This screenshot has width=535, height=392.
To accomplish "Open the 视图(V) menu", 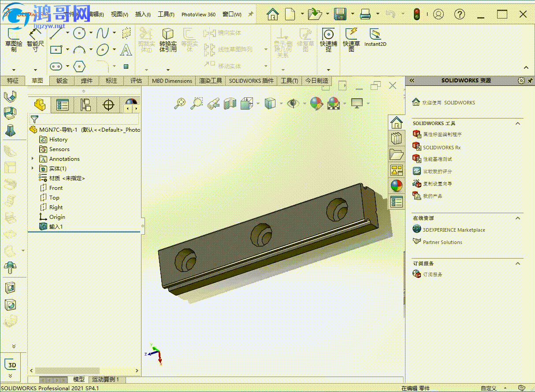I will tap(119, 14).
